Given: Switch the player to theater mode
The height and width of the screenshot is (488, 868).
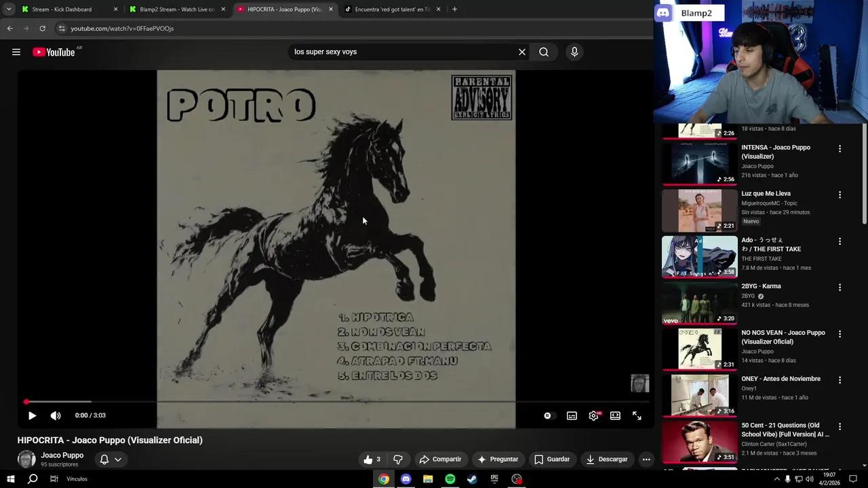Looking at the screenshot, I should [x=615, y=415].
